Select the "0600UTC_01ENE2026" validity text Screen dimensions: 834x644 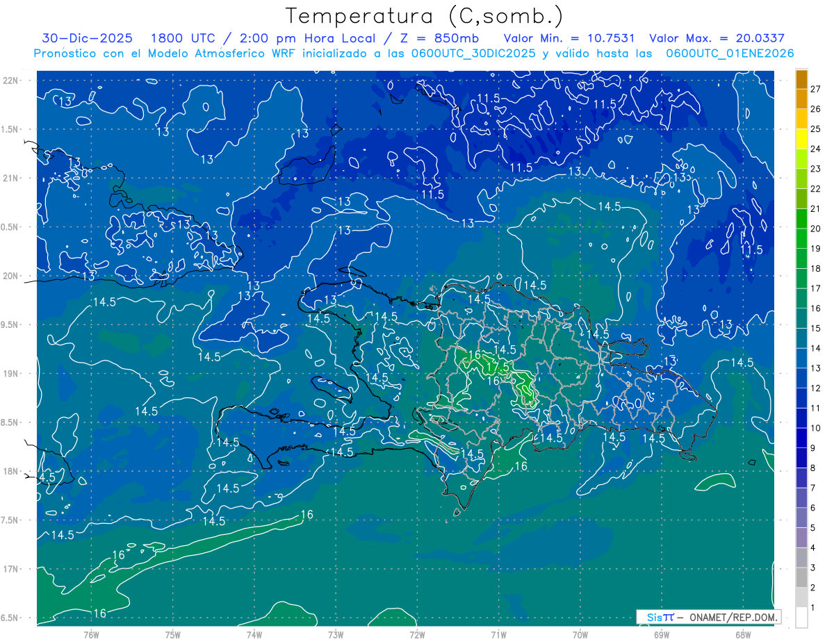tap(730, 53)
